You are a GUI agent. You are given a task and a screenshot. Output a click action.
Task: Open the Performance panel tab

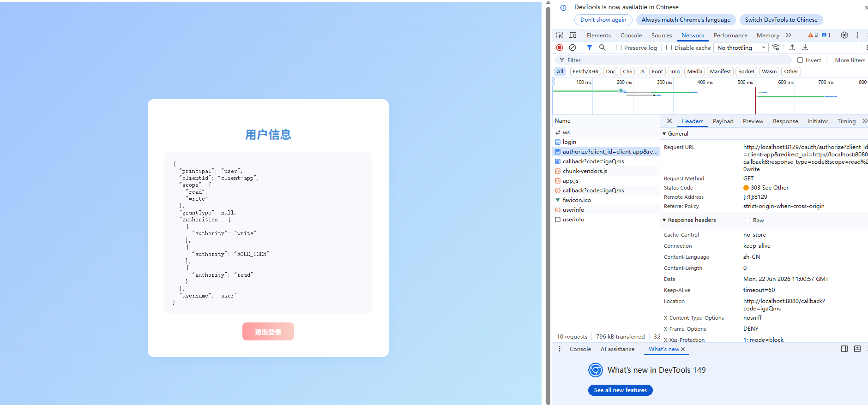pyautogui.click(x=730, y=35)
